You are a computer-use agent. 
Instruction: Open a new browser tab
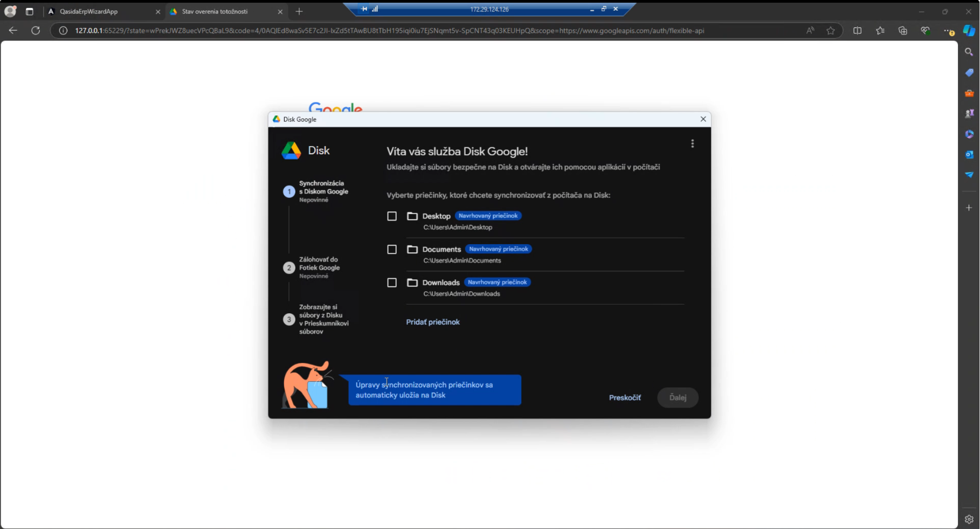[x=299, y=11]
